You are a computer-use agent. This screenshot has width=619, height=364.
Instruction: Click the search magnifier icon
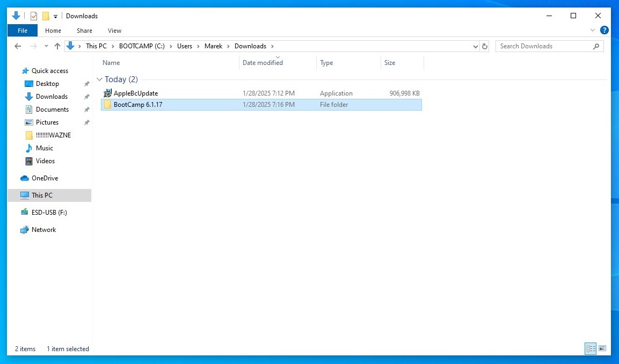pyautogui.click(x=596, y=46)
